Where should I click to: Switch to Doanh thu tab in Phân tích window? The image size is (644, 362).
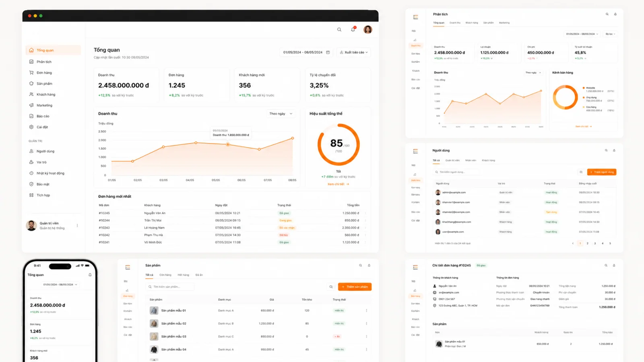[x=455, y=23]
